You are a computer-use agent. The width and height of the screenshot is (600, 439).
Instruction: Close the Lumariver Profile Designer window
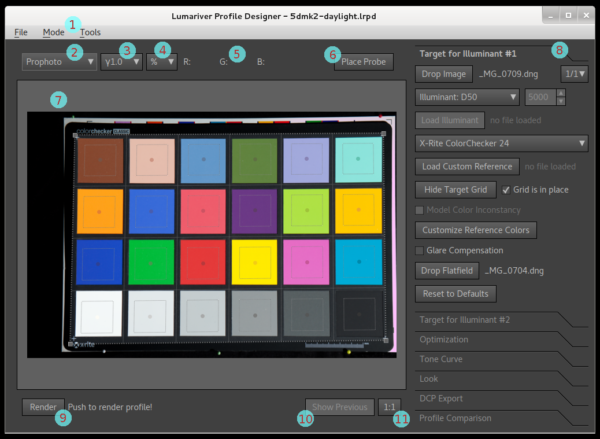click(586, 16)
